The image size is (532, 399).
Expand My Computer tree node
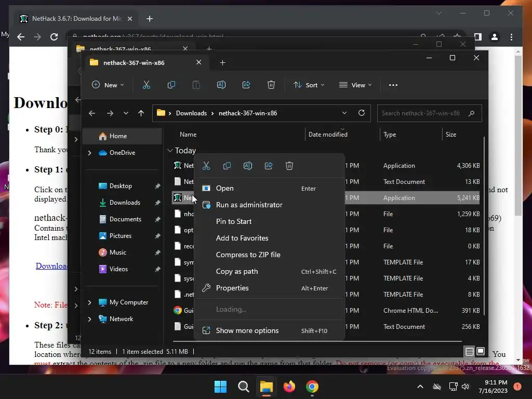pyautogui.click(x=89, y=302)
